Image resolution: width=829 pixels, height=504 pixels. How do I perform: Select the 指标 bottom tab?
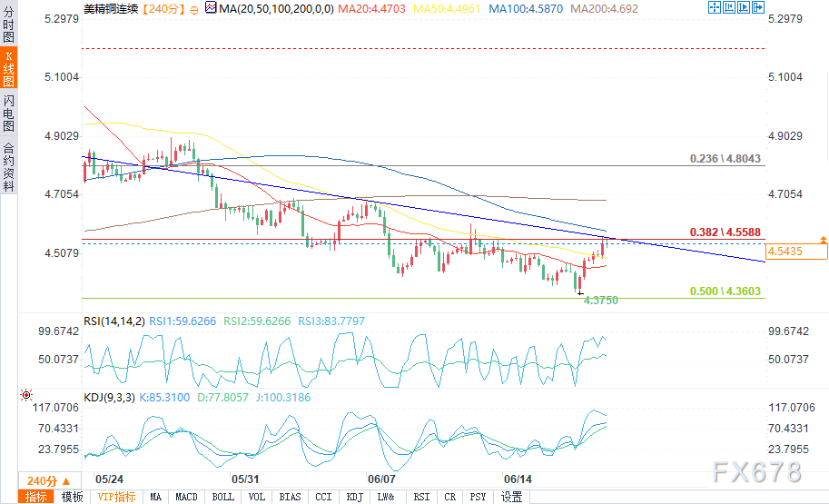click(36, 497)
